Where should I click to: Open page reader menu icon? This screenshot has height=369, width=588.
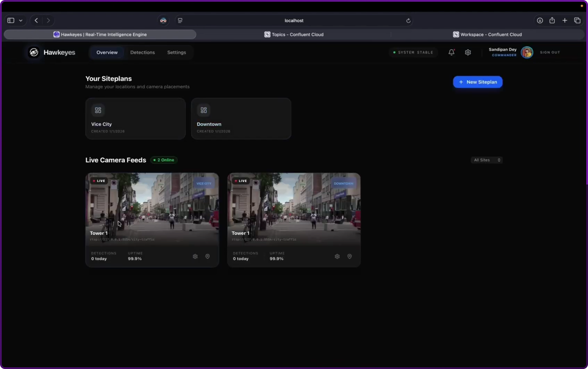tap(180, 20)
